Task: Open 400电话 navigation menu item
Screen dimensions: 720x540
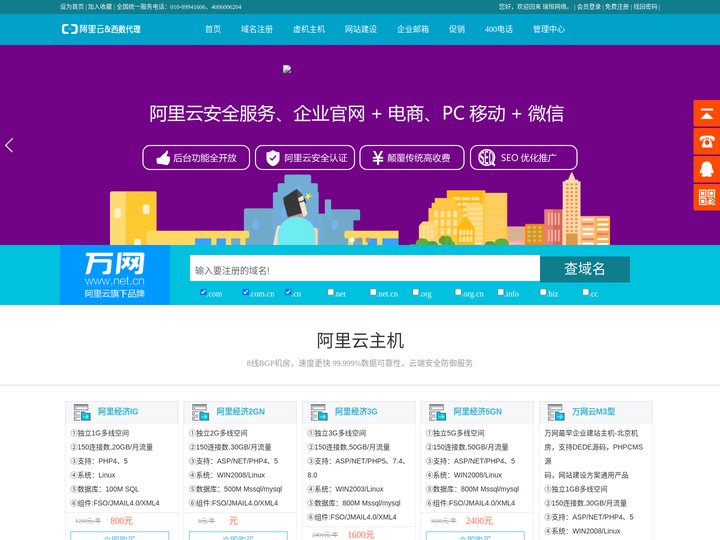Action: point(499,29)
